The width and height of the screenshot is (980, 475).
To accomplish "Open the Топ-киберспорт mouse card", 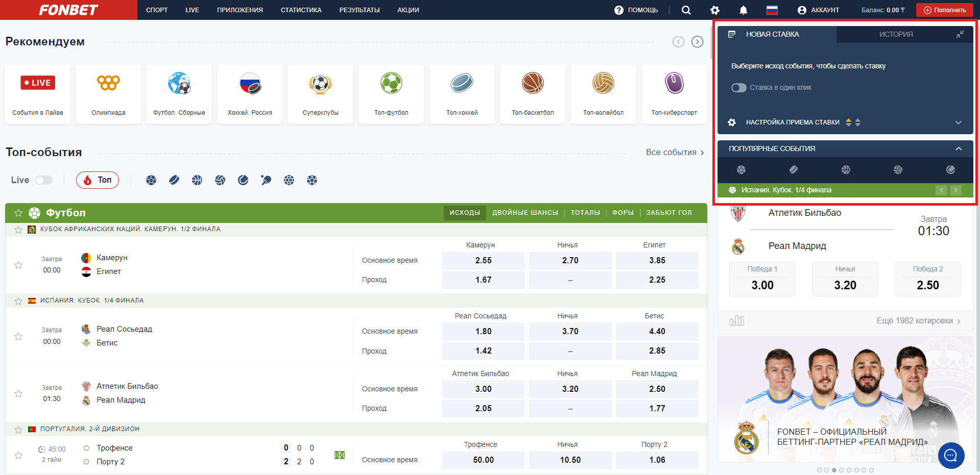I will 674,94.
